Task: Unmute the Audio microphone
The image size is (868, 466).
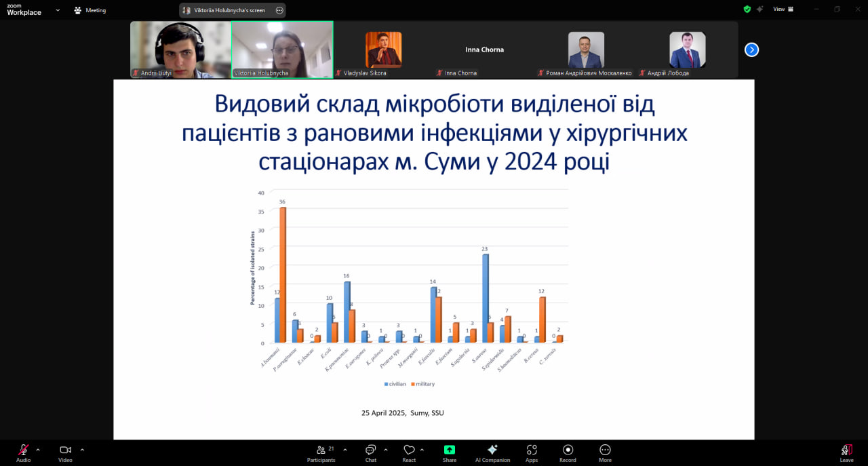Action: (23, 452)
